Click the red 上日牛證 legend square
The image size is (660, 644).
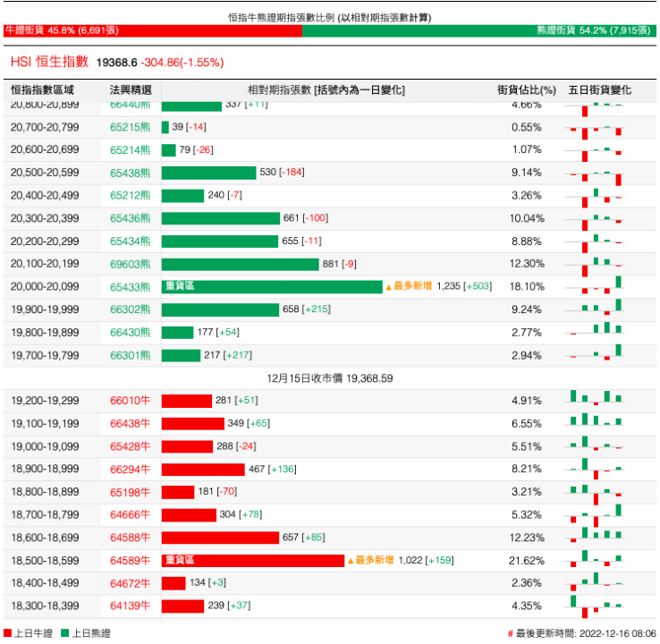click(7, 633)
